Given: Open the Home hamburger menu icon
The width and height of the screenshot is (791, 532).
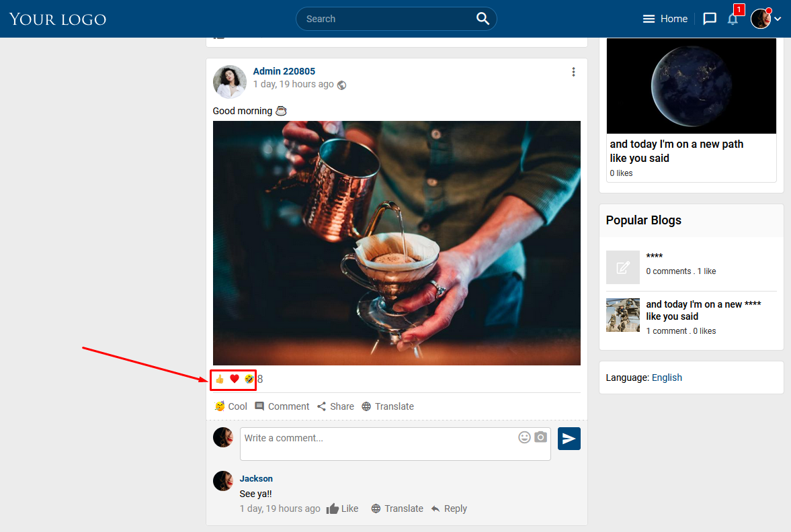Looking at the screenshot, I should pyautogui.click(x=649, y=19).
